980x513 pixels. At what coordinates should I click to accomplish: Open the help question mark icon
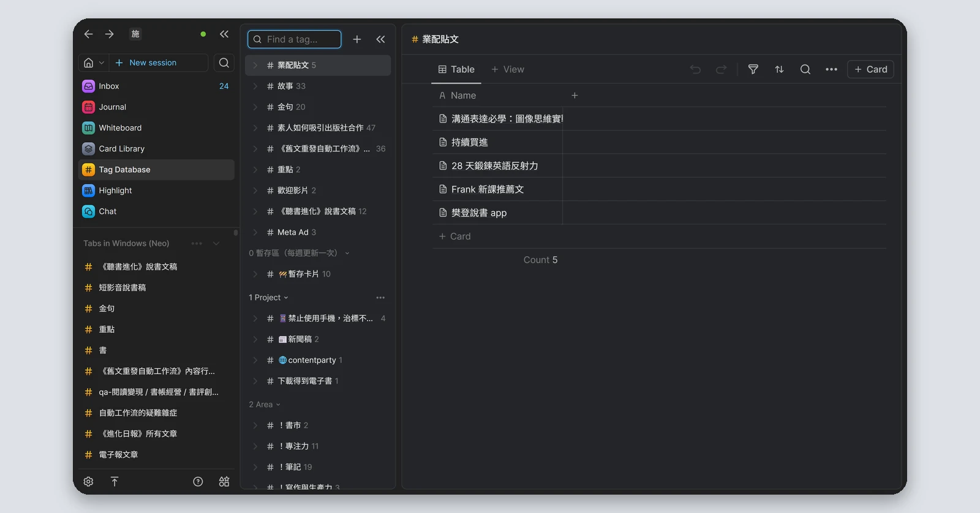(198, 482)
